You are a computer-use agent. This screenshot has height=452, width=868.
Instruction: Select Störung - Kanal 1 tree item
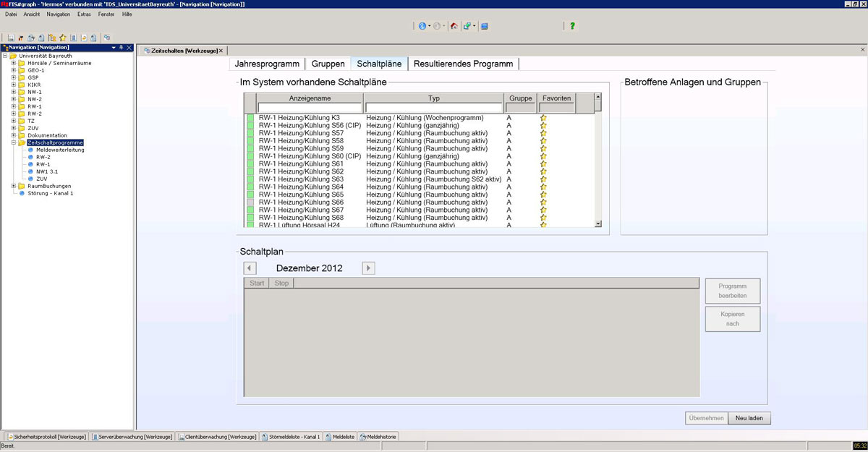(x=51, y=193)
